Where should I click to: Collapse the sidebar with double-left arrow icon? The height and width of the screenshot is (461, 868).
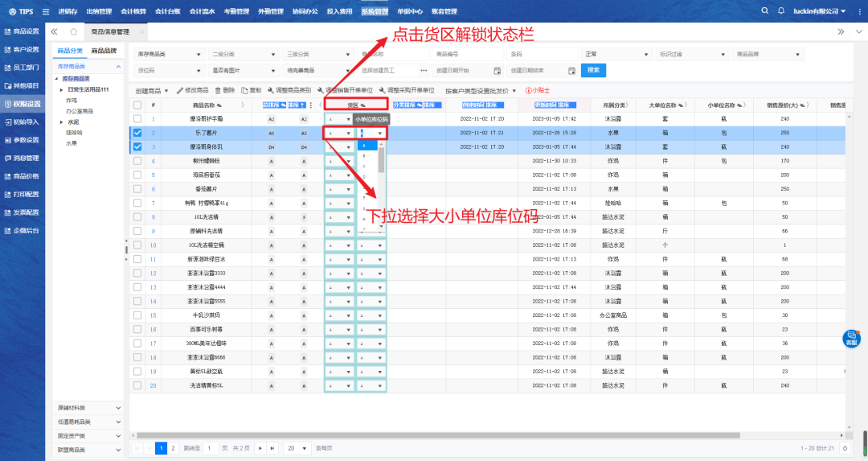point(54,32)
